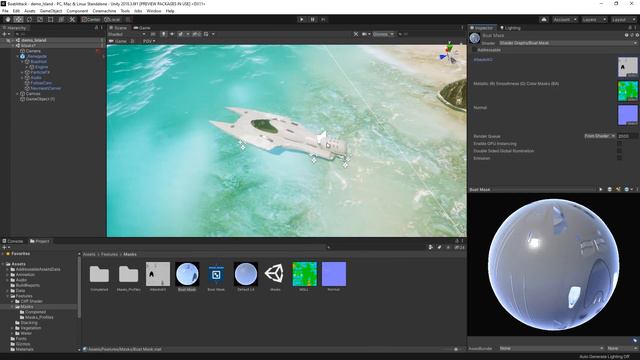Open the AssetBundle None dropdown
Viewport: 640px width, 360px height.
551,348
